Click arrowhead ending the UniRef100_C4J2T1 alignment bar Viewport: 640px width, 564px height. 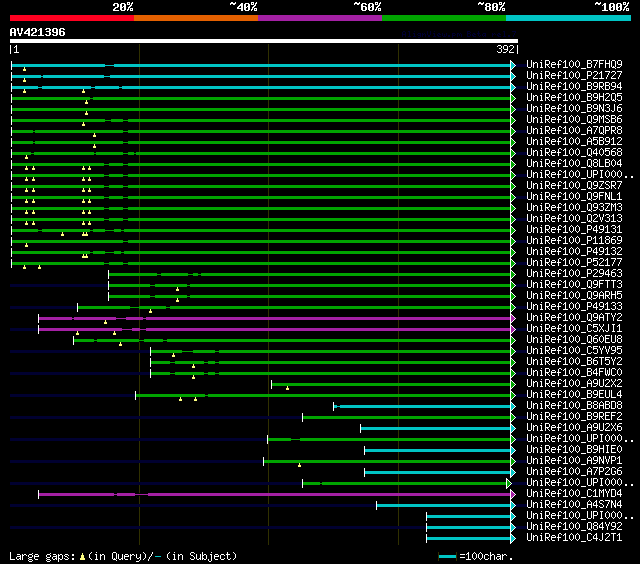tap(513, 537)
